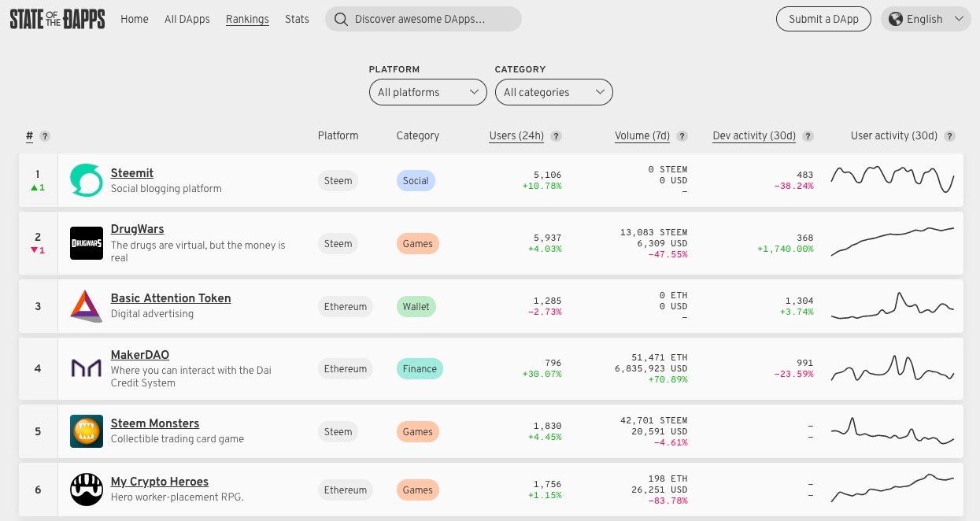Sort by the # rank column
This screenshot has height=521, width=980.
click(30, 136)
